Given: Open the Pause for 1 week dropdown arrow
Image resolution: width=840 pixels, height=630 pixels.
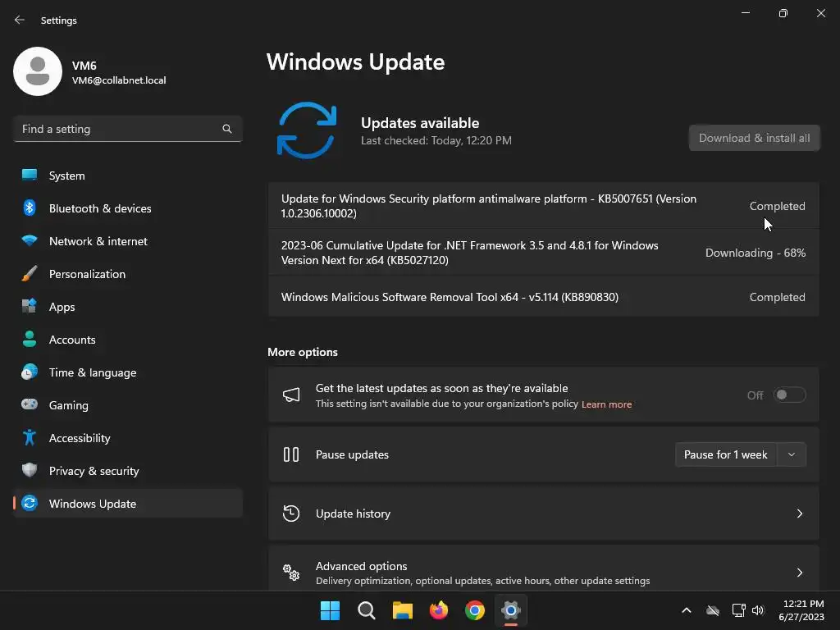Looking at the screenshot, I should (792, 454).
